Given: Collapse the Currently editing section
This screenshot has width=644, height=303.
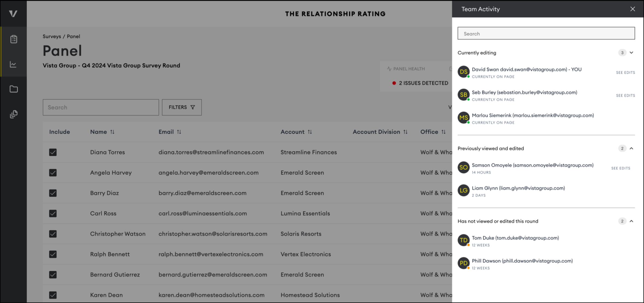Looking at the screenshot, I should tap(631, 53).
